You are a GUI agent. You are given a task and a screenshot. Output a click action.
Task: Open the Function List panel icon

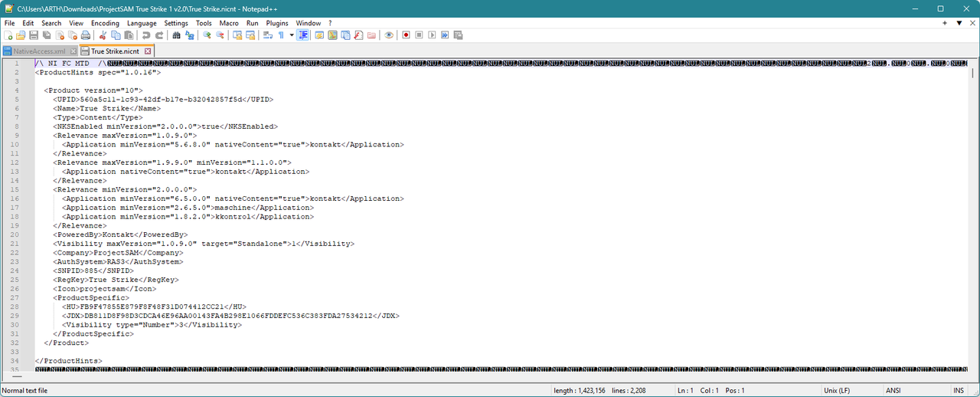[358, 35]
